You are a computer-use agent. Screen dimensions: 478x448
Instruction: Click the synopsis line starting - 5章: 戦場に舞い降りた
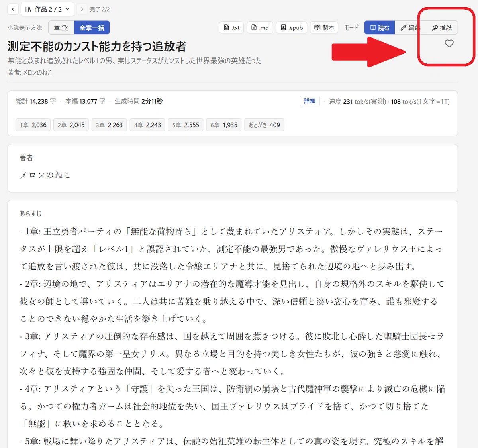click(x=231, y=441)
